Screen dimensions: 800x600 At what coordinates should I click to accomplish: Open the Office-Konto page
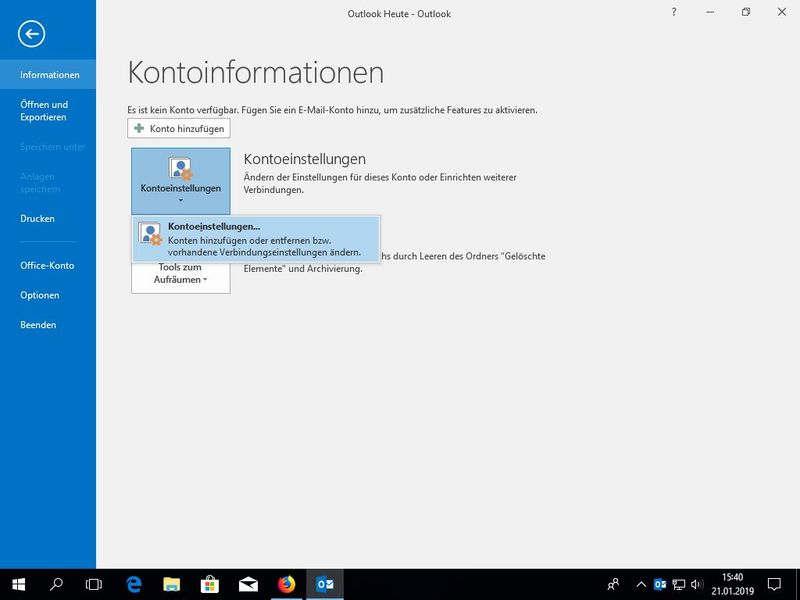tap(48, 265)
